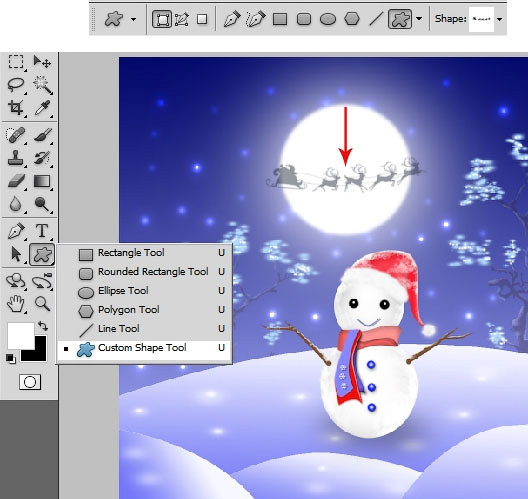Click the tool preset star icon
Viewport: 528px width, 499px height.
113,19
